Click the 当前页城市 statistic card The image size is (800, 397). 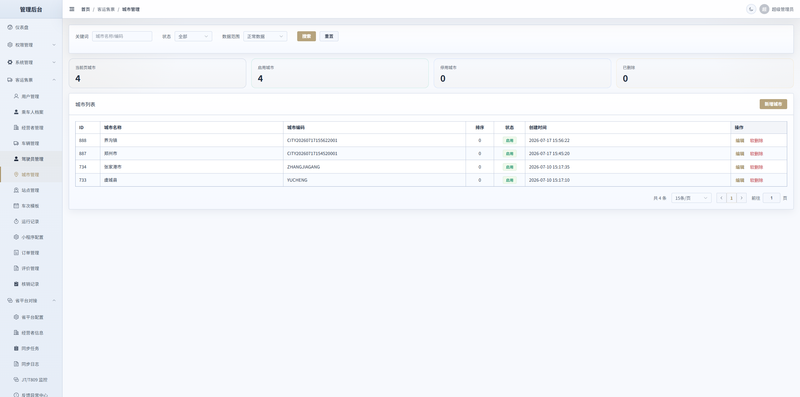[x=158, y=73]
